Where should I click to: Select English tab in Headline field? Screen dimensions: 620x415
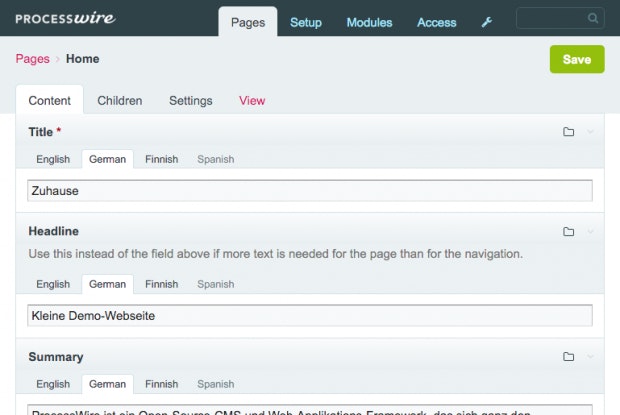(x=53, y=284)
